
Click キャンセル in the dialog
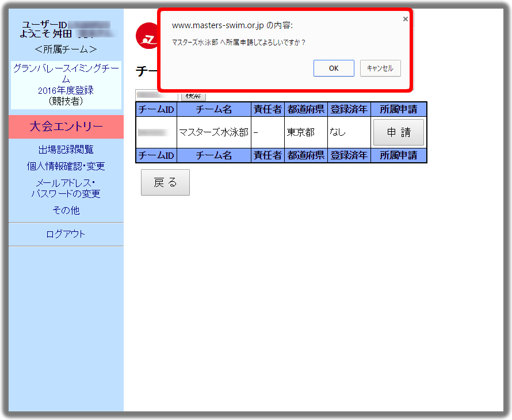(380, 68)
